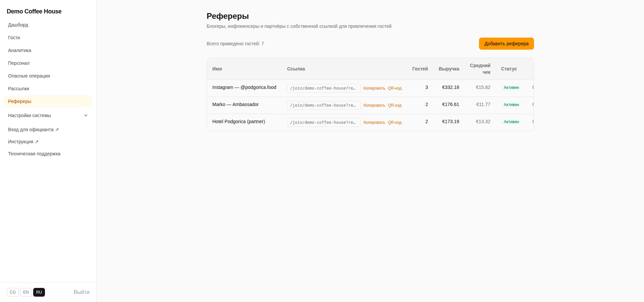Select RU language button
The height and width of the screenshot is (302, 644).
[x=39, y=292]
